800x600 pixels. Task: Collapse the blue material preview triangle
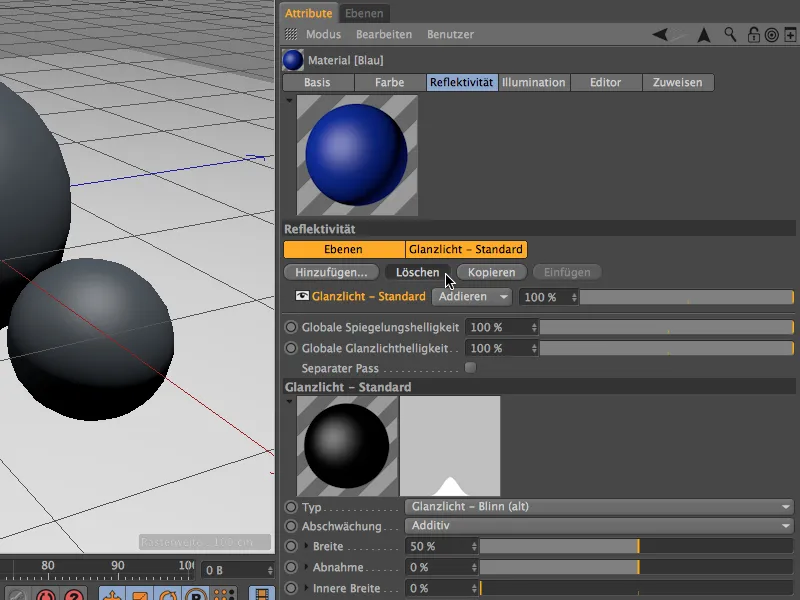tap(289, 101)
